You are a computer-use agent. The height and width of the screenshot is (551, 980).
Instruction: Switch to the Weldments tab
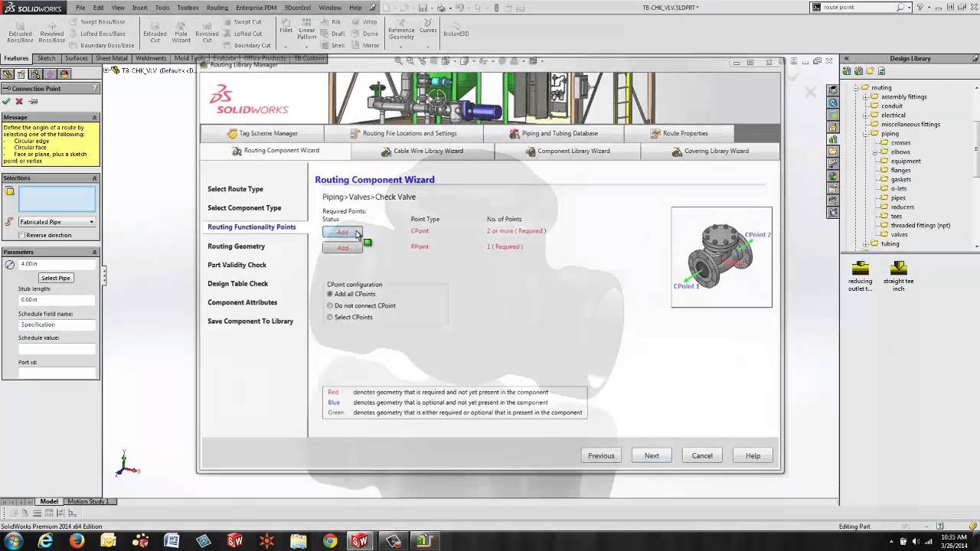click(x=151, y=58)
